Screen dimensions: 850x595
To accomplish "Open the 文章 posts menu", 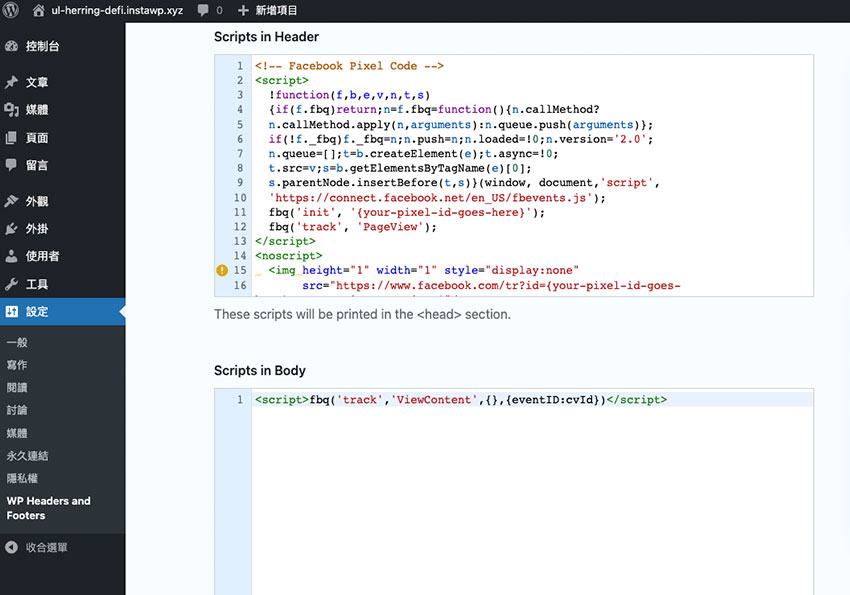I will (37, 82).
